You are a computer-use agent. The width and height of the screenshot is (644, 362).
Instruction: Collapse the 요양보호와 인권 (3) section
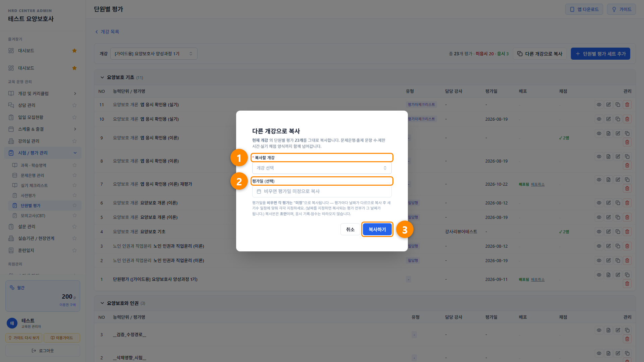(x=102, y=303)
